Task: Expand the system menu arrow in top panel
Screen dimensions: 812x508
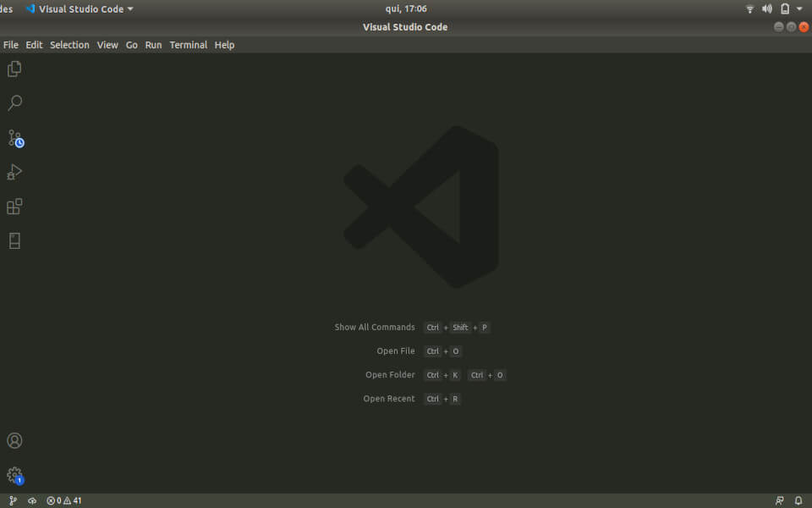Action: pos(799,8)
